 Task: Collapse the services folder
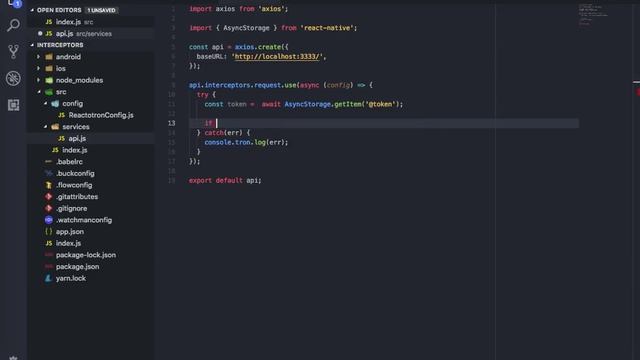pos(45,127)
